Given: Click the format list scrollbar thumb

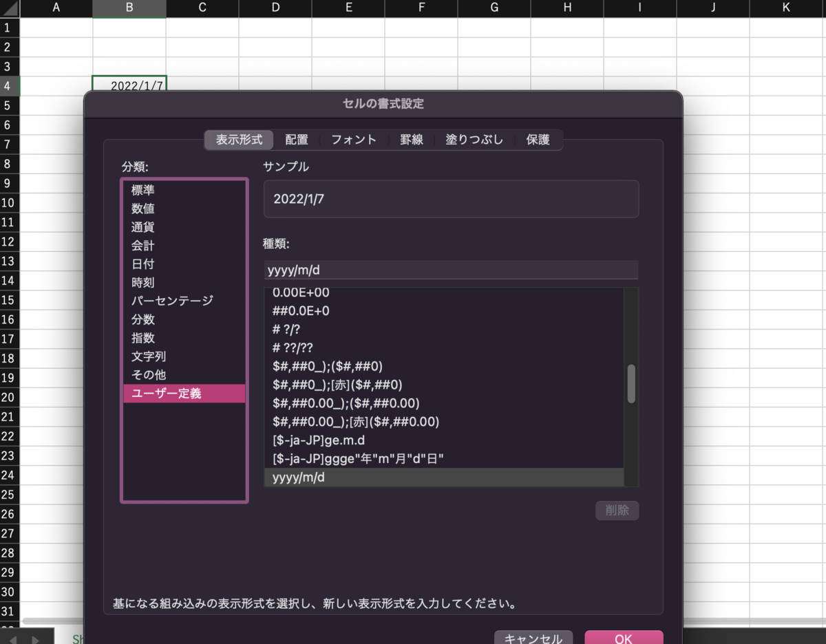Looking at the screenshot, I should coord(631,384).
